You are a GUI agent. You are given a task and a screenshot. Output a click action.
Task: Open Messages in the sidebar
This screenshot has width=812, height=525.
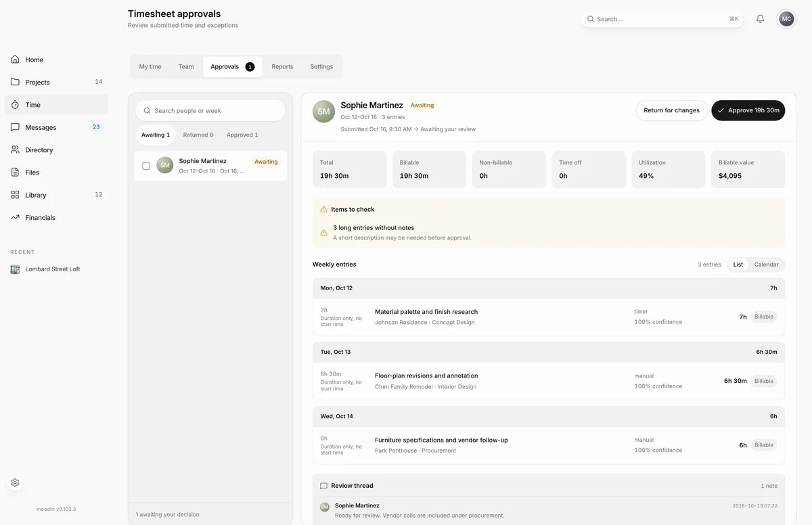56,127
